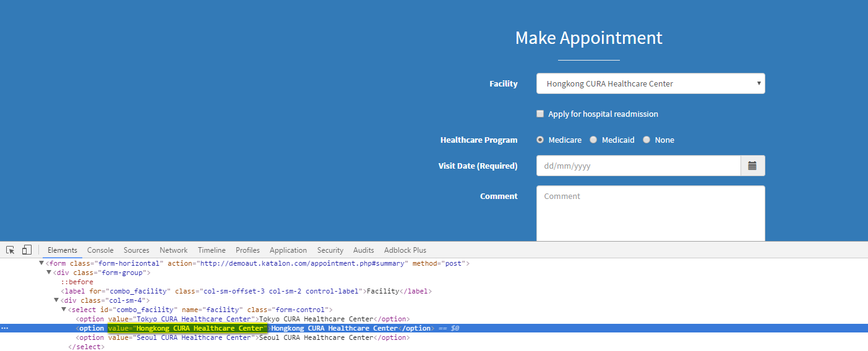Viewport: 868px width, 351px height.
Task: Select the Medicaid radio button
Action: click(x=593, y=140)
